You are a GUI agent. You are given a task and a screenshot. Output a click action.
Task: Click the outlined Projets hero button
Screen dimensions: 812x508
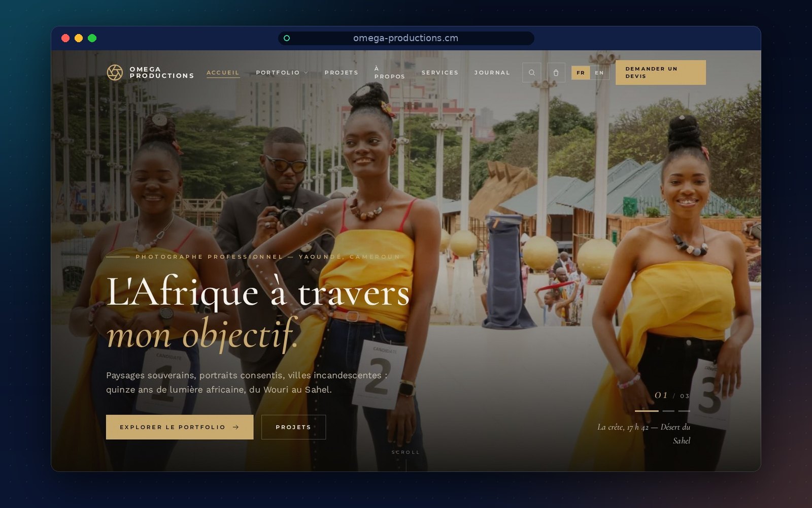coord(293,427)
